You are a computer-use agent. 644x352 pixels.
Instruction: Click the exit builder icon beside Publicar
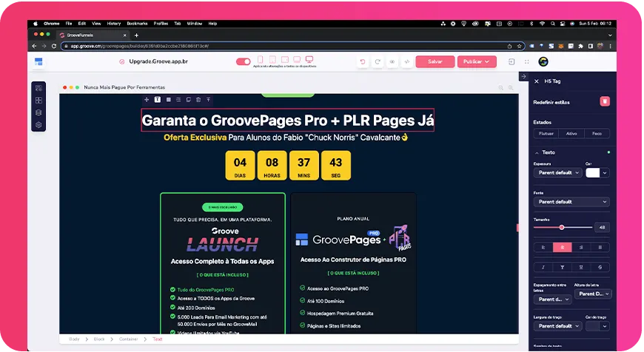[x=511, y=62]
